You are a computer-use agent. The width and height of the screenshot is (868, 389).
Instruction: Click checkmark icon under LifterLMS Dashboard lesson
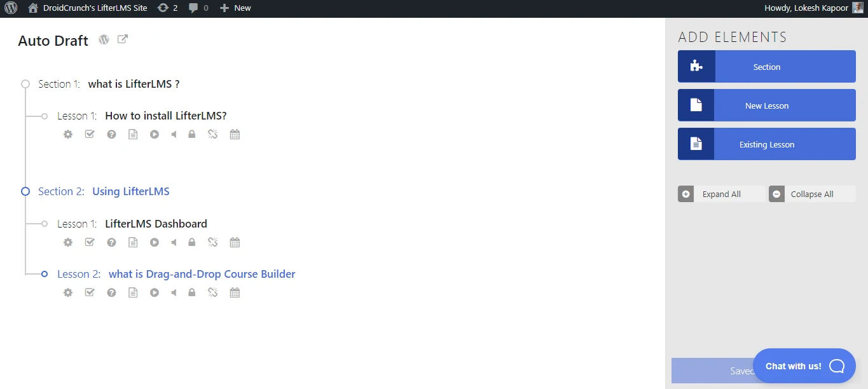pos(90,242)
